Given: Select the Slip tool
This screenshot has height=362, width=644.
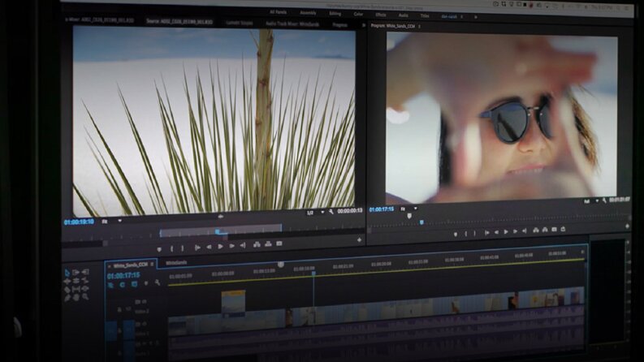Looking at the screenshot, I should point(76,289).
